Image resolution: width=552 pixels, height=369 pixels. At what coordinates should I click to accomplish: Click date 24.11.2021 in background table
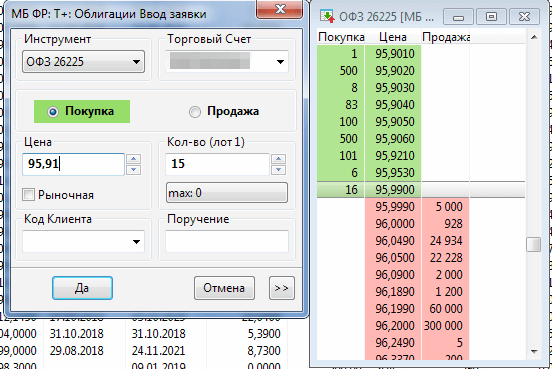point(158,351)
